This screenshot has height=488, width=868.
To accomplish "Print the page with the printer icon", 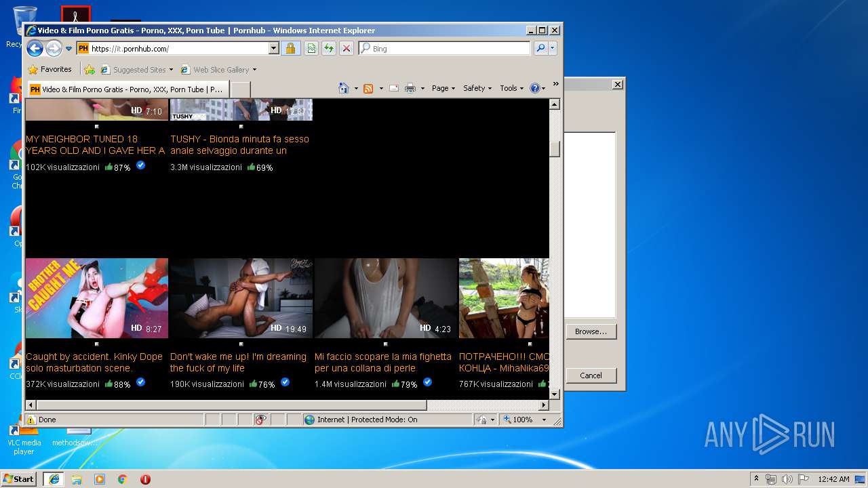I will click(410, 88).
